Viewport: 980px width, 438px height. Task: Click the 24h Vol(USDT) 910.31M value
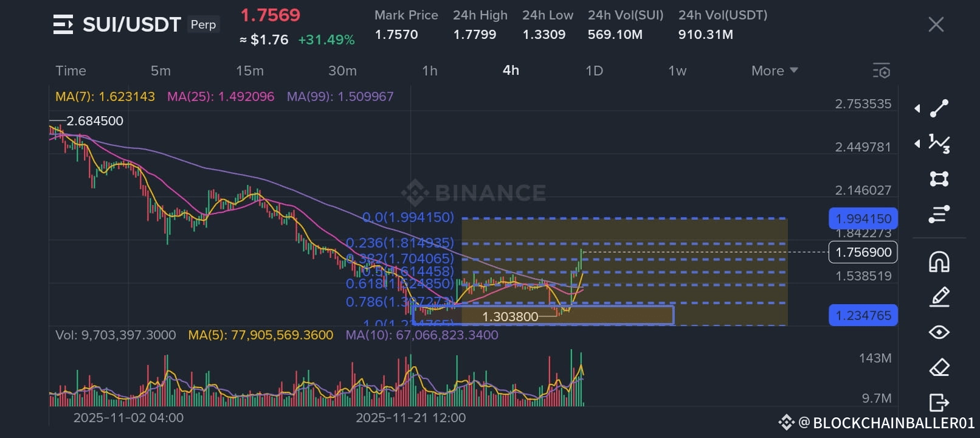click(706, 35)
